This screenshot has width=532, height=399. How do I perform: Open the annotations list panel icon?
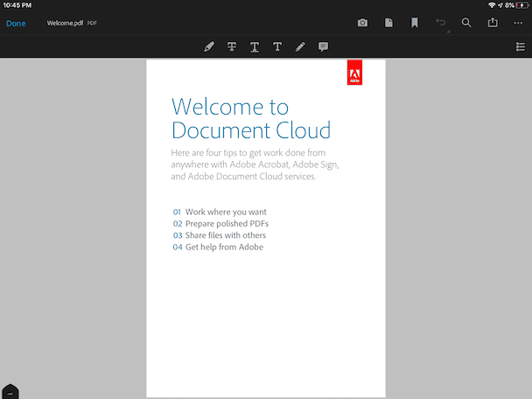521,47
